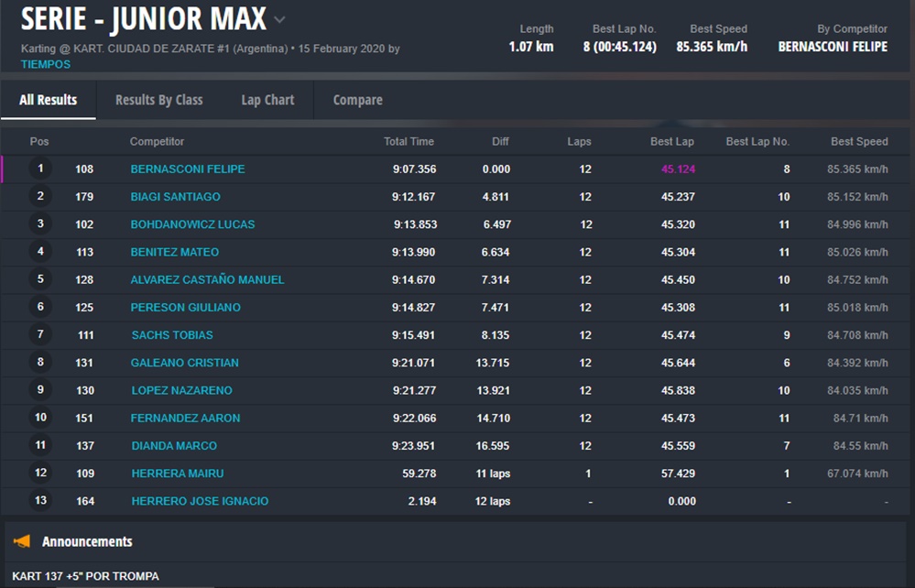Click the Announcements megaphone icon

click(x=22, y=541)
